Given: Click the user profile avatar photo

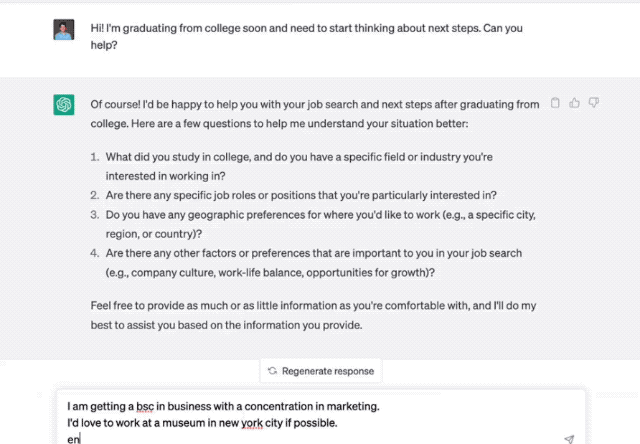Looking at the screenshot, I should 64,29.
